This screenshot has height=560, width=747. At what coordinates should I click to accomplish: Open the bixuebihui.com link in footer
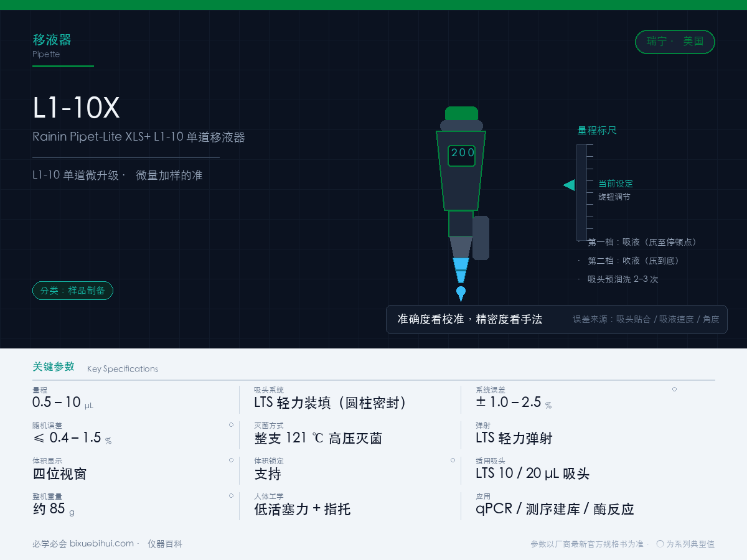point(101,543)
